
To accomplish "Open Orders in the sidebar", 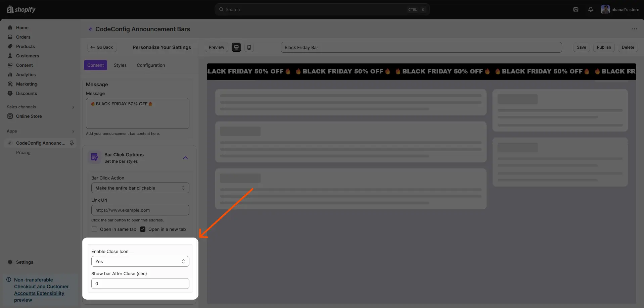I will point(23,37).
